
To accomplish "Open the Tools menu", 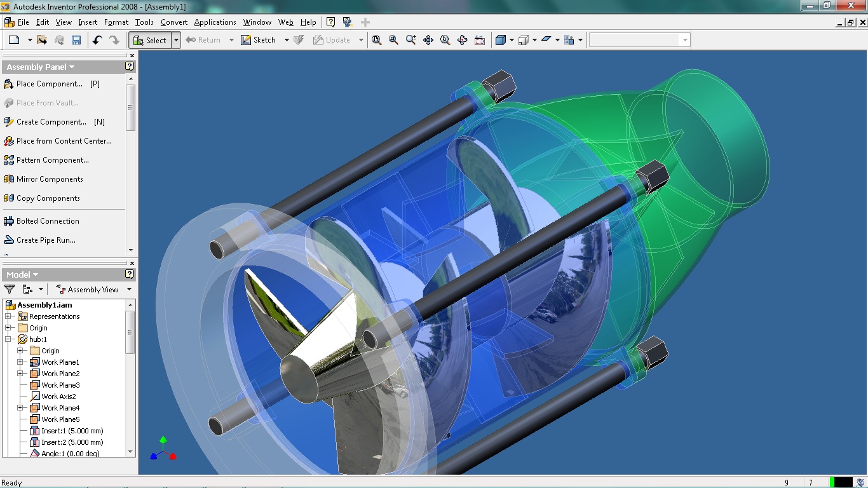I will (x=144, y=22).
